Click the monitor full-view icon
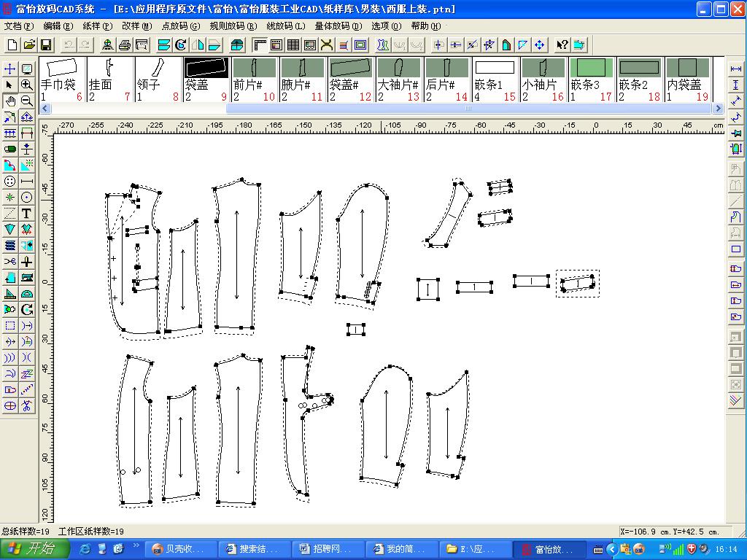Viewport: 747px width, 560px height. tap(27, 69)
